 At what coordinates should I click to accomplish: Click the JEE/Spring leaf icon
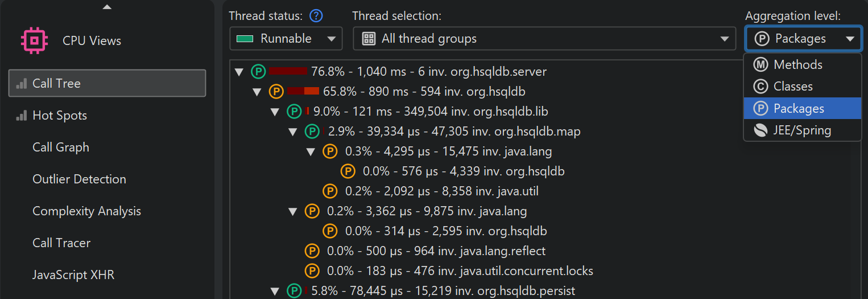(x=760, y=130)
